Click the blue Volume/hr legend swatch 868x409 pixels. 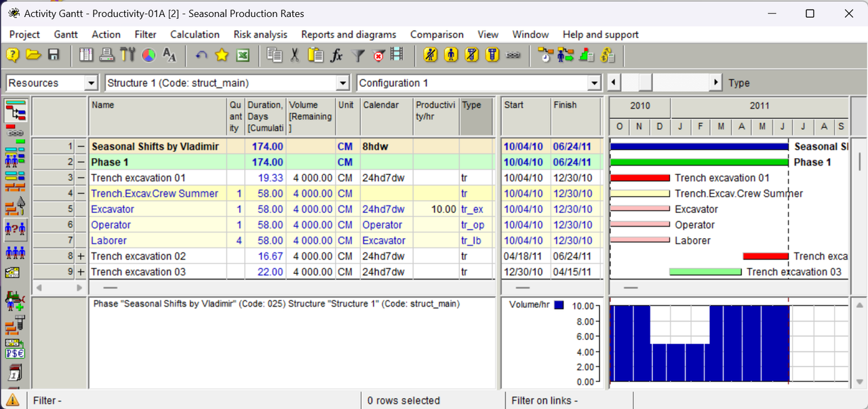(559, 305)
